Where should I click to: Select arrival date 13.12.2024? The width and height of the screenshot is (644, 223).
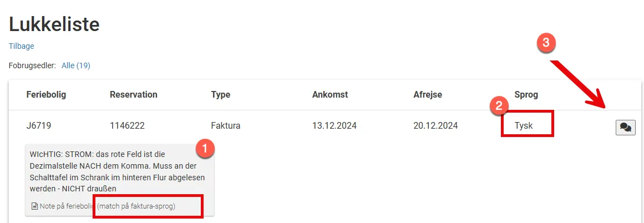click(334, 126)
